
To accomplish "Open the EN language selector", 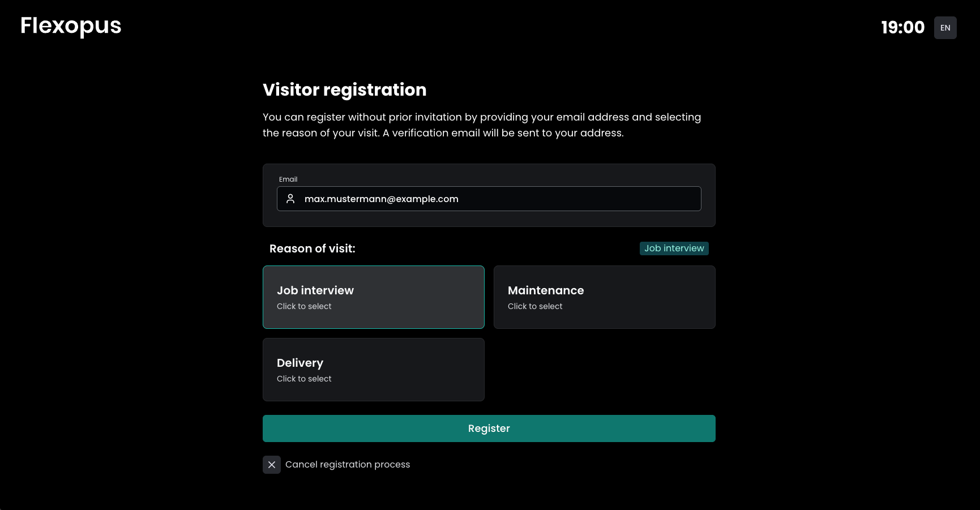I will click(945, 28).
